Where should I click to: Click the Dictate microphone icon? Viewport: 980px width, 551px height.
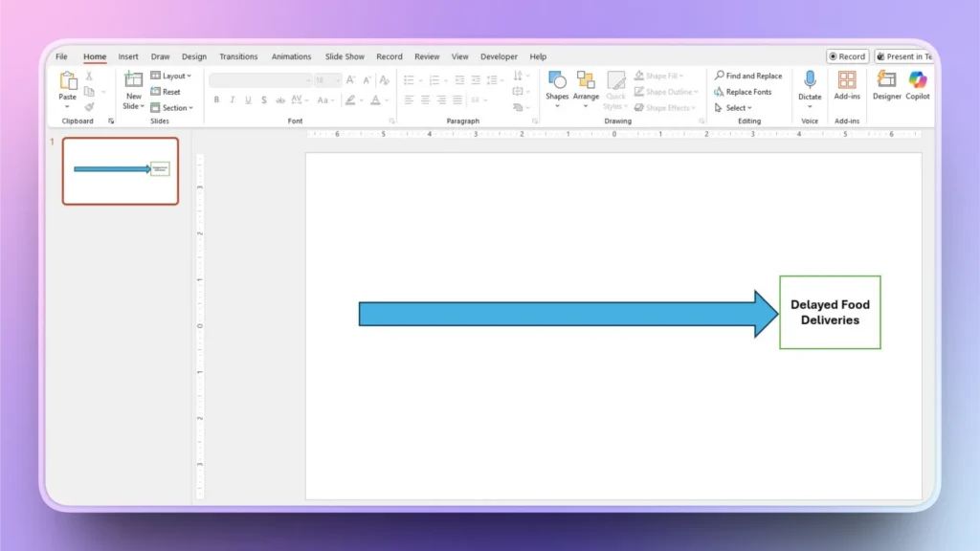pos(810,81)
